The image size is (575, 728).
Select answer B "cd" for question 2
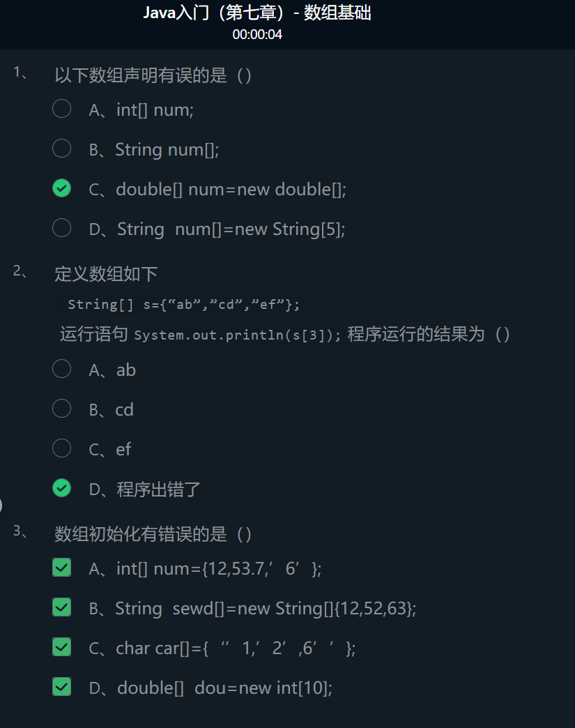[x=61, y=409]
